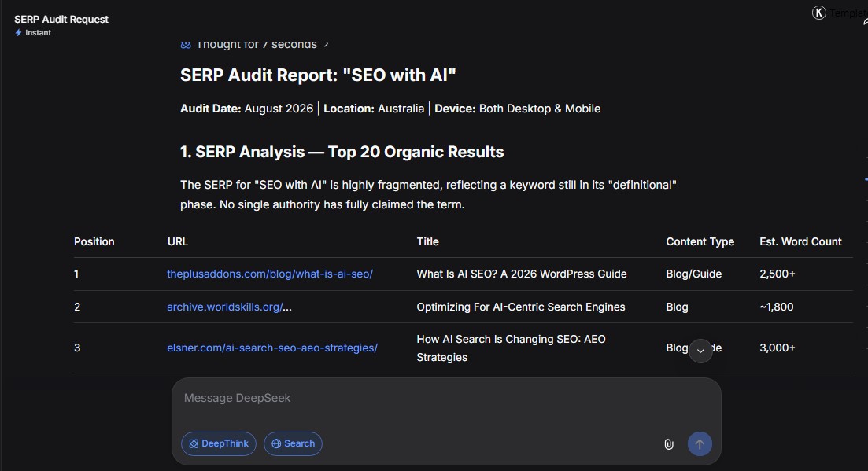The height and width of the screenshot is (471, 868).
Task: Click 'How AI Search Is Changing SEO' title cell
Action: click(x=511, y=348)
